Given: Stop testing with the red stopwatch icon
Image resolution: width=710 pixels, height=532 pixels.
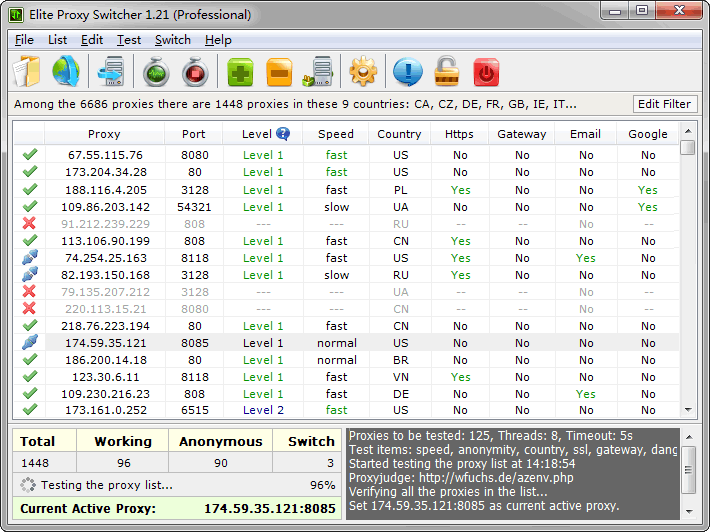Looking at the screenshot, I should click(195, 71).
